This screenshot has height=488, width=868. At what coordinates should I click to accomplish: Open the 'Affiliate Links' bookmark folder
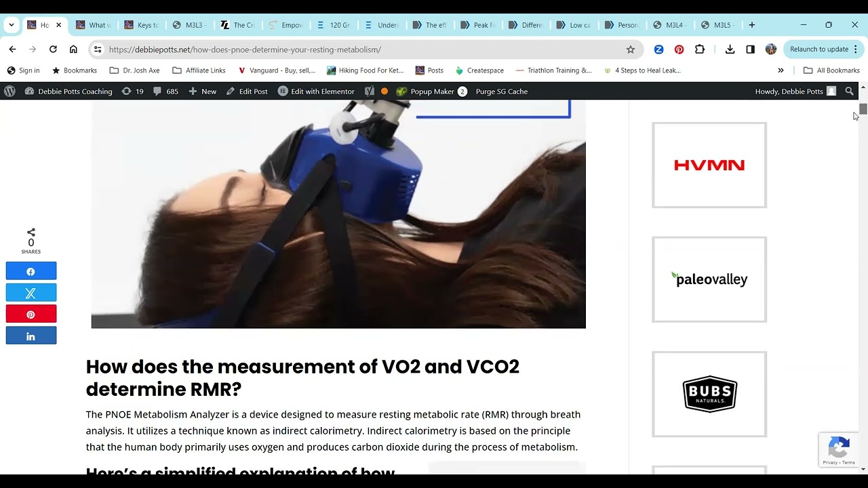[x=199, y=70]
